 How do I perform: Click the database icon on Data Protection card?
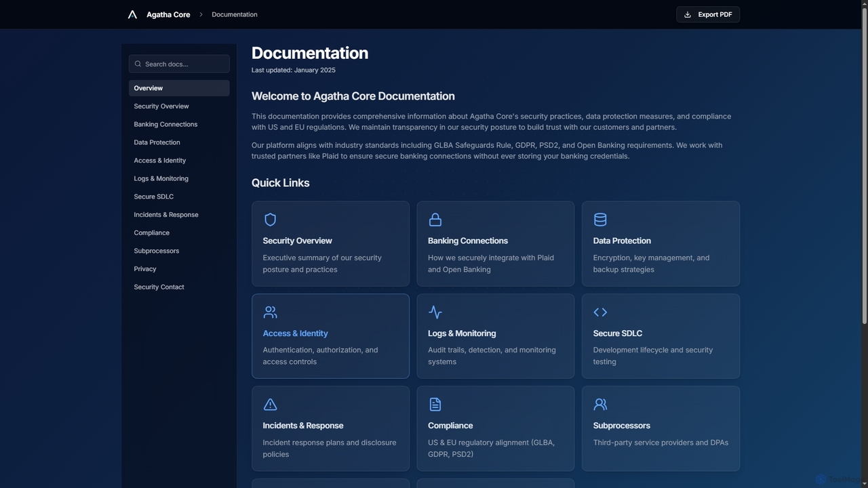[x=600, y=220]
